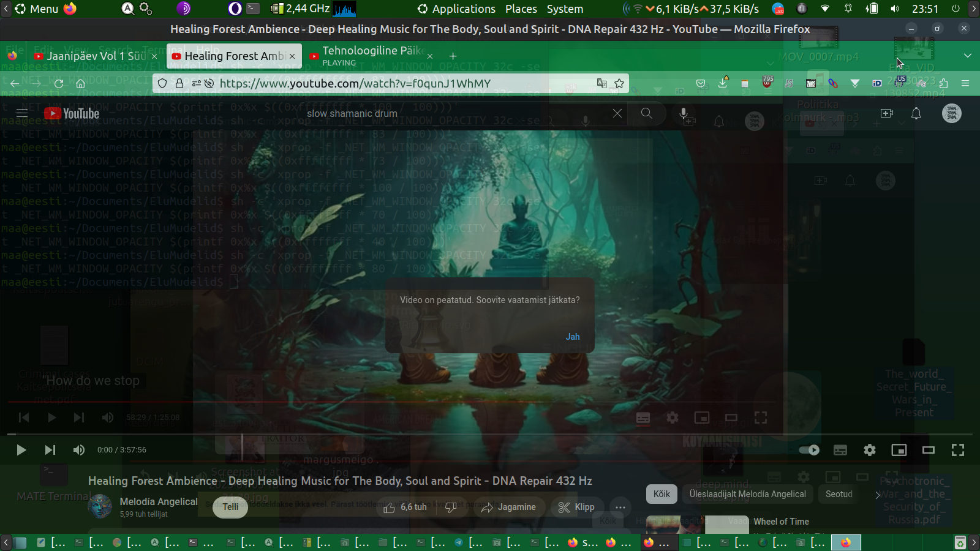Mute the video with the speaker button

click(x=79, y=450)
